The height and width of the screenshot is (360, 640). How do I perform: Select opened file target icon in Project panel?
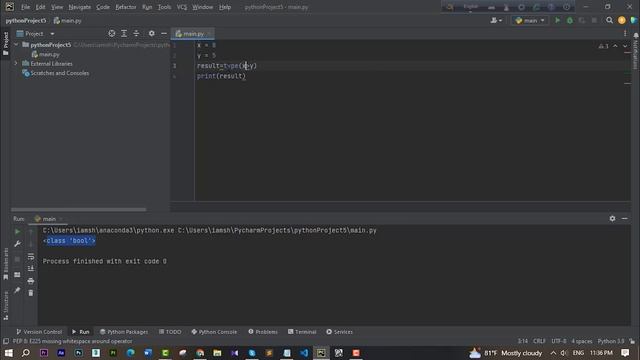111,33
